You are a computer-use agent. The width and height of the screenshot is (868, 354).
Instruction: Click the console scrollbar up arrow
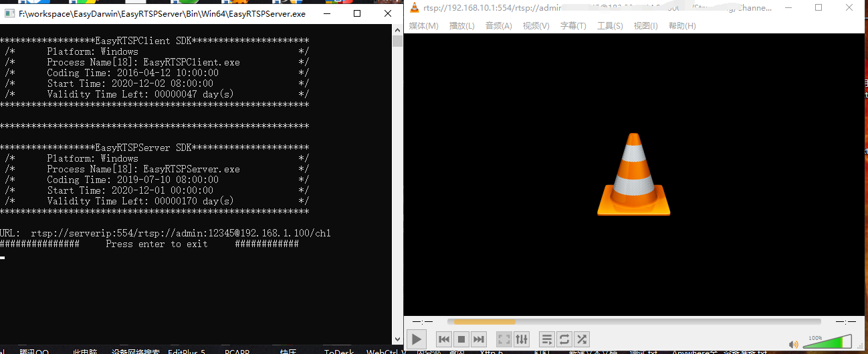[397, 30]
